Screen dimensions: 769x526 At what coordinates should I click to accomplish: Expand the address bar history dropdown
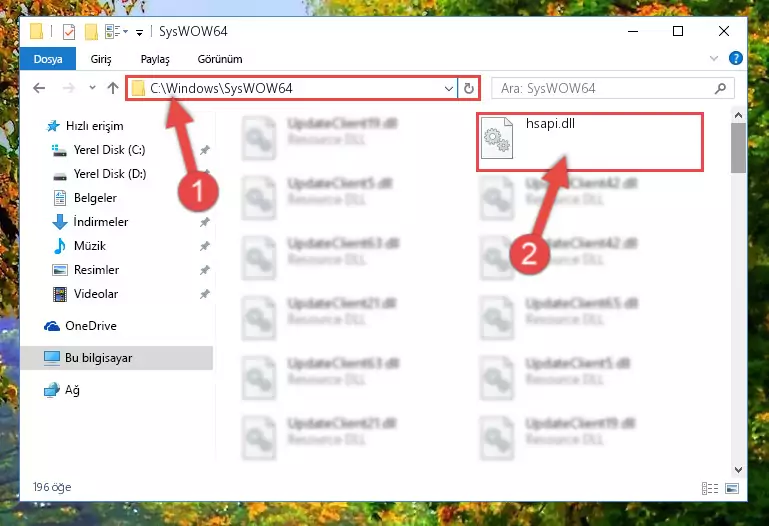448,89
